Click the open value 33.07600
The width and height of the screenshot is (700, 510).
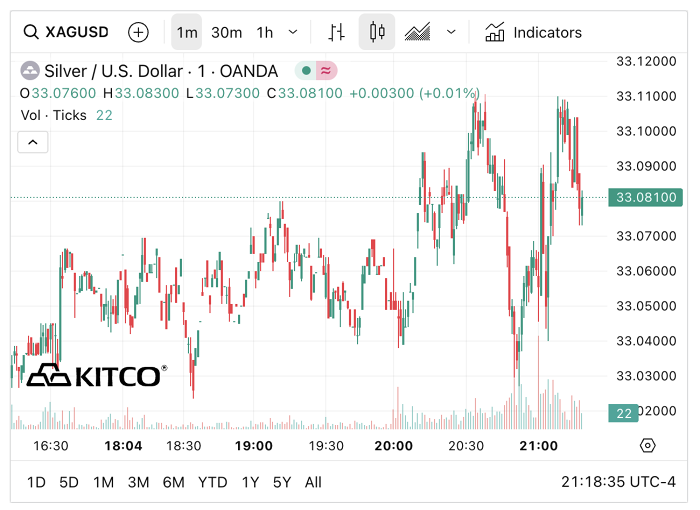[64, 93]
